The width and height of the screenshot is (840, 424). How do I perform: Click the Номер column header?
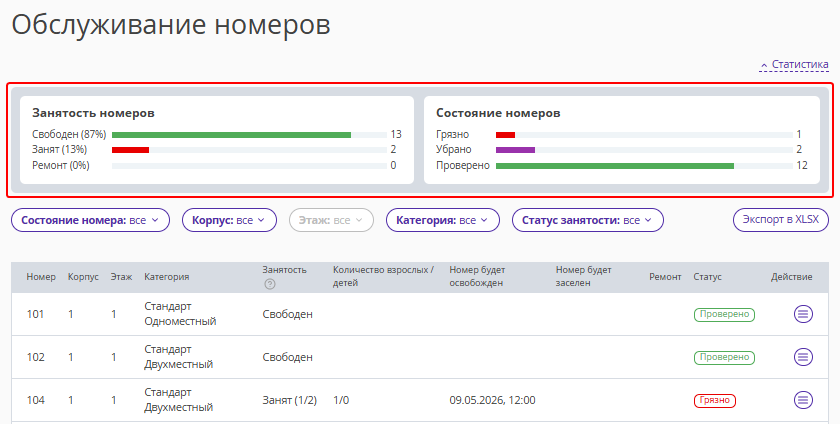(x=41, y=277)
